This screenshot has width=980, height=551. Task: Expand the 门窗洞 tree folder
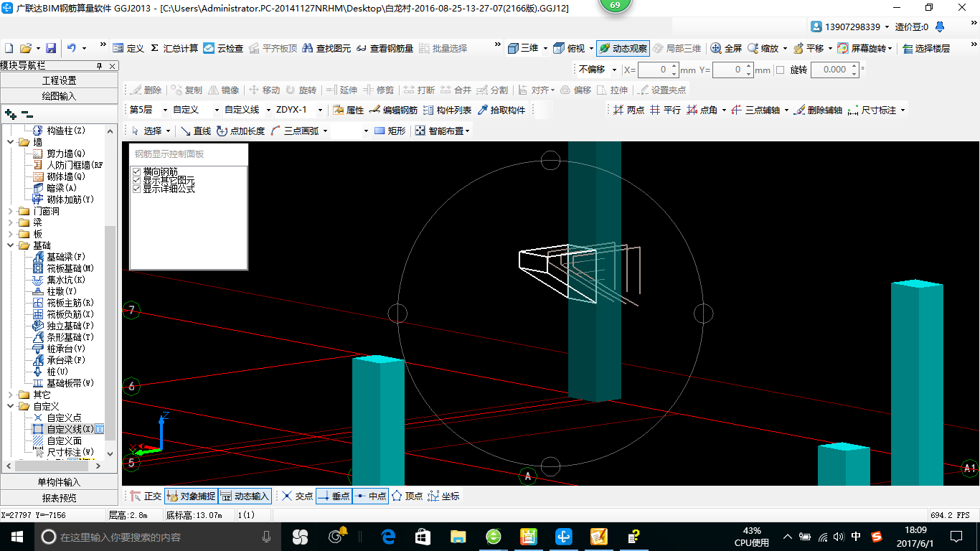tap(11, 211)
